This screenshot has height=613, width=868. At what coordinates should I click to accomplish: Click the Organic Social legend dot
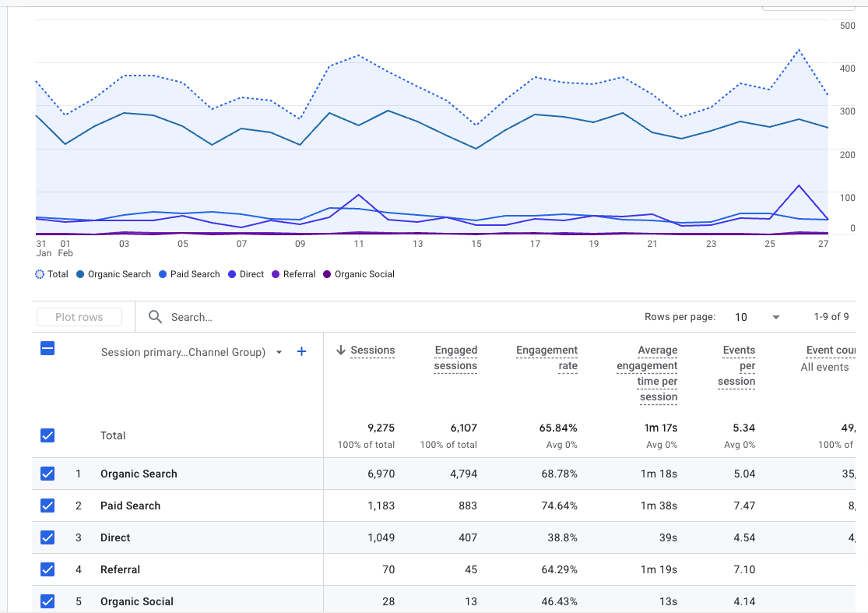(x=327, y=274)
